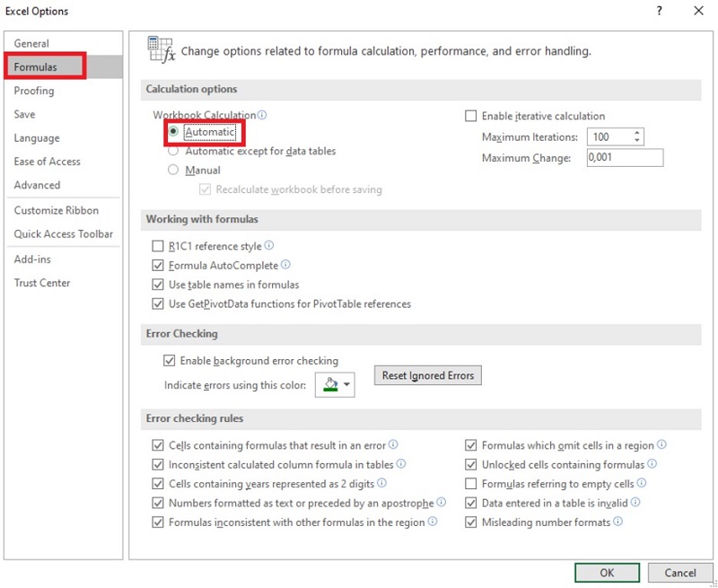Select the Manual calculation radio button
The height and width of the screenshot is (588, 718).
click(x=172, y=169)
